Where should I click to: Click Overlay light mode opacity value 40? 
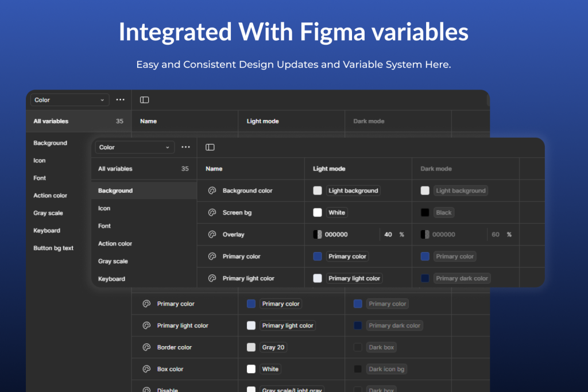click(x=388, y=235)
